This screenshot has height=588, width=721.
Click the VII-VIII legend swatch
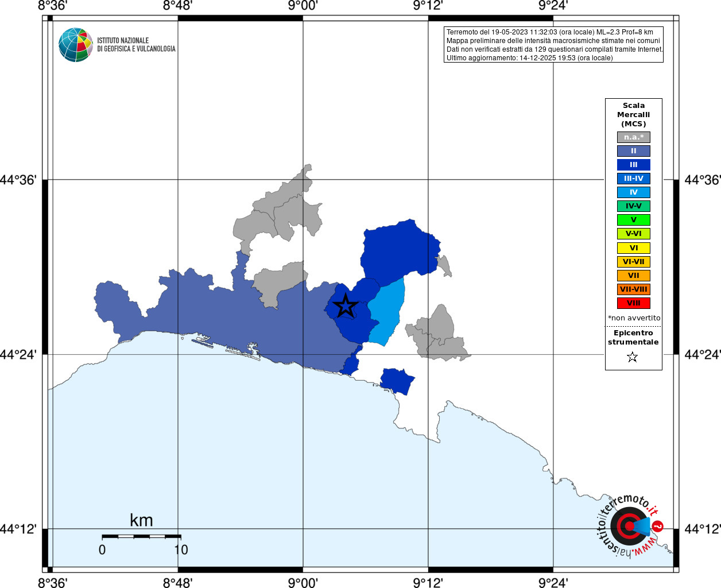point(634,289)
